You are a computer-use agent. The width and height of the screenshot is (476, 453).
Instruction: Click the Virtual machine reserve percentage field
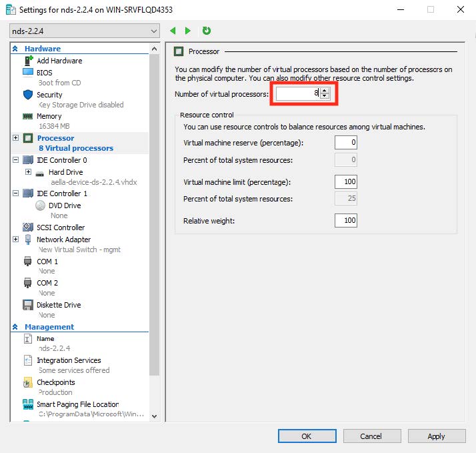[x=346, y=143]
